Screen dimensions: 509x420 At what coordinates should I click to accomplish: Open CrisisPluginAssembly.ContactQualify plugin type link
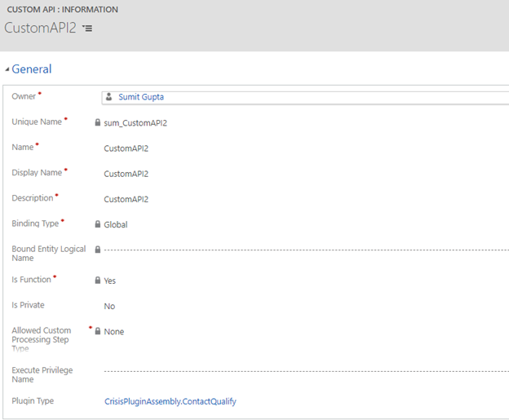pyautogui.click(x=170, y=401)
